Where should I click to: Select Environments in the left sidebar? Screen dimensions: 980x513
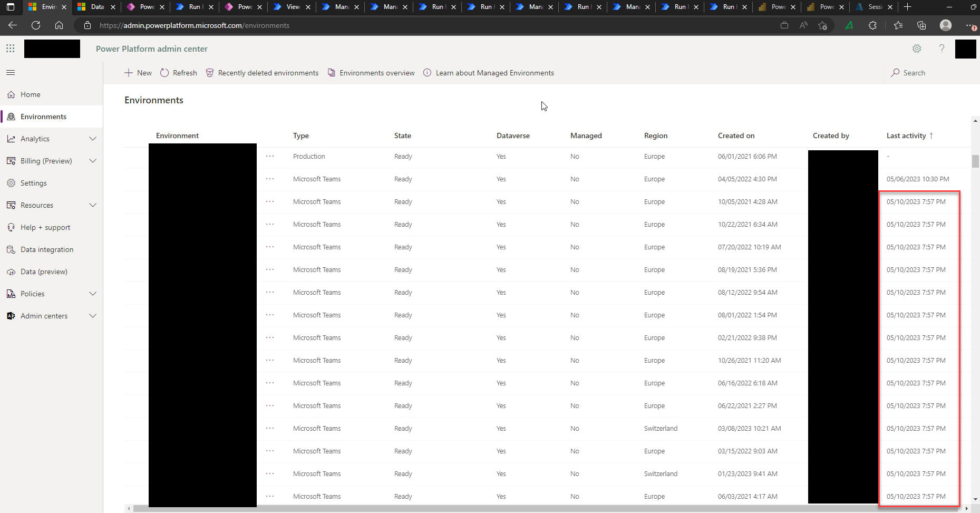click(43, 116)
